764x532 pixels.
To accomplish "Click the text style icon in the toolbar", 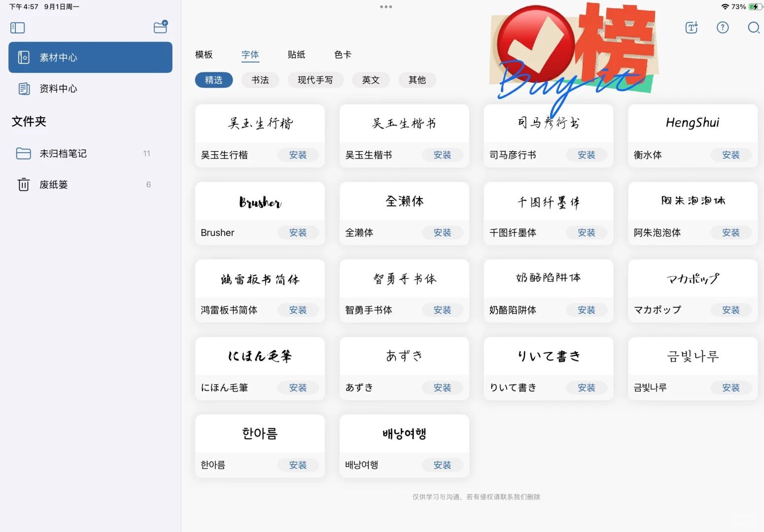I will (x=691, y=28).
